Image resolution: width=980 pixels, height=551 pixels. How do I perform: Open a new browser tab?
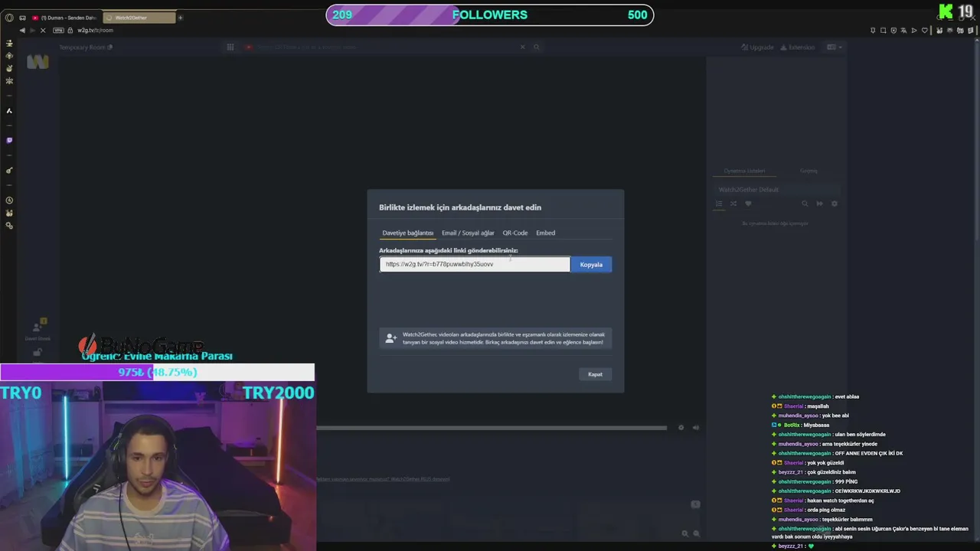[181, 18]
